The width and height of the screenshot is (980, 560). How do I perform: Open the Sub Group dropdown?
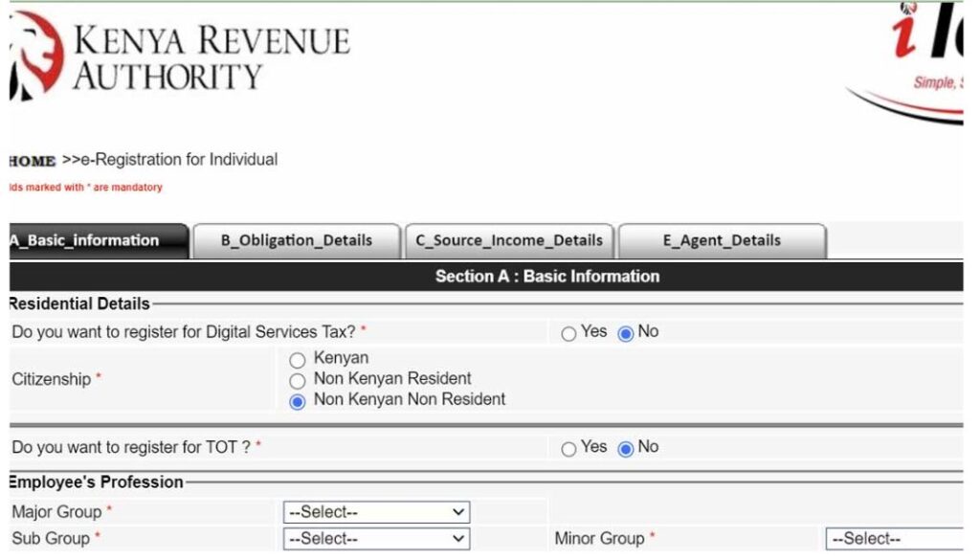(376, 539)
